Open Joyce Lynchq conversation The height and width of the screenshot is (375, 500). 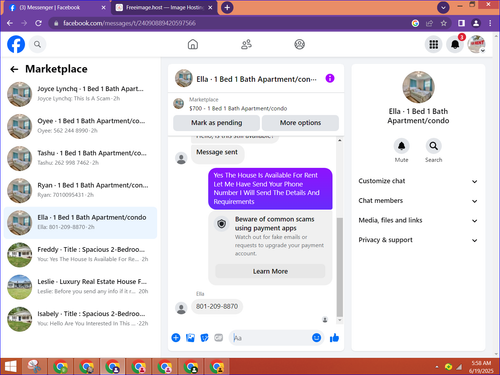[x=80, y=94]
